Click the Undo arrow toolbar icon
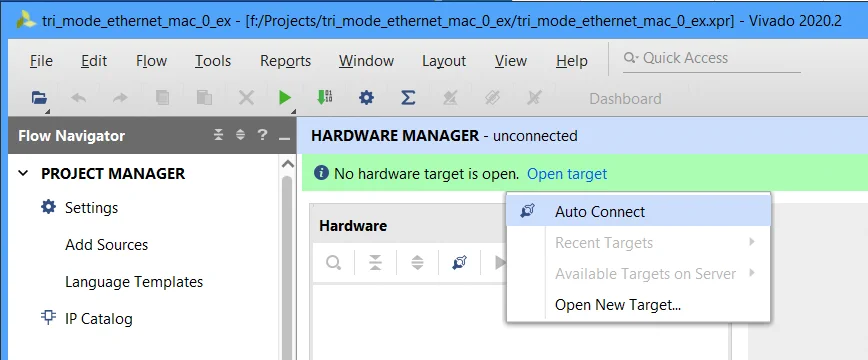The width and height of the screenshot is (868, 360). click(x=79, y=99)
